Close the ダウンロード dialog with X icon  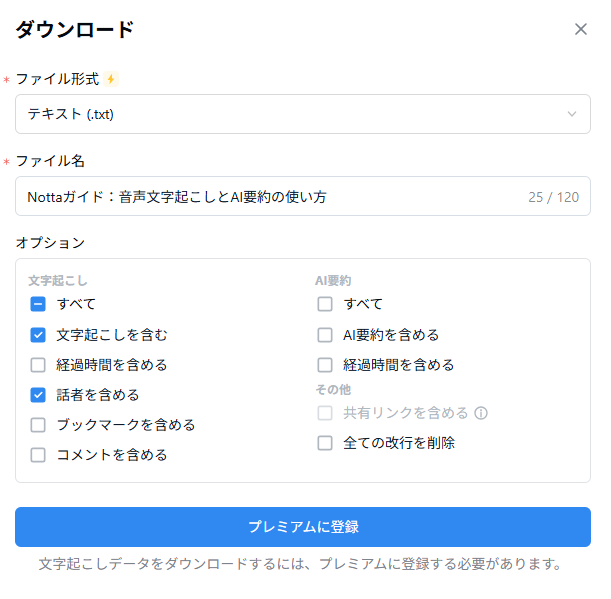click(x=581, y=29)
